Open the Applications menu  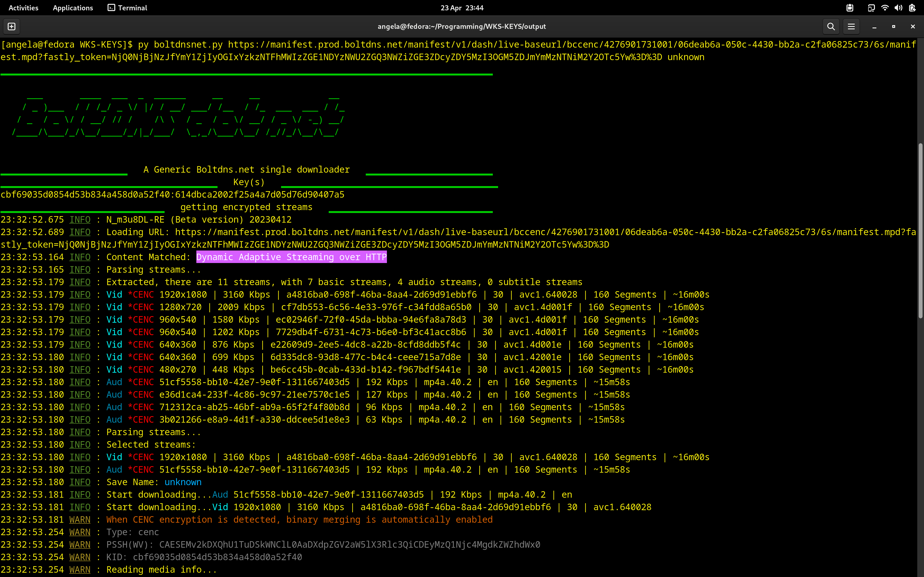[x=72, y=8]
